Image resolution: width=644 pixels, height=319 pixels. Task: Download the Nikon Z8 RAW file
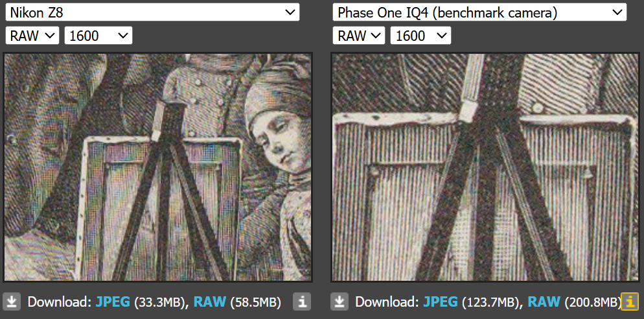tap(209, 302)
